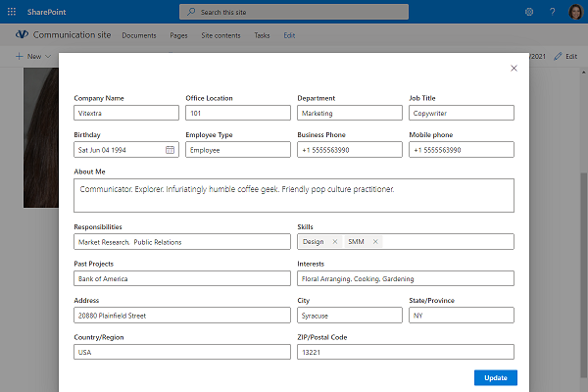The width and height of the screenshot is (588, 392).
Task: Click the Edit page button with pencil
Action: click(565, 57)
